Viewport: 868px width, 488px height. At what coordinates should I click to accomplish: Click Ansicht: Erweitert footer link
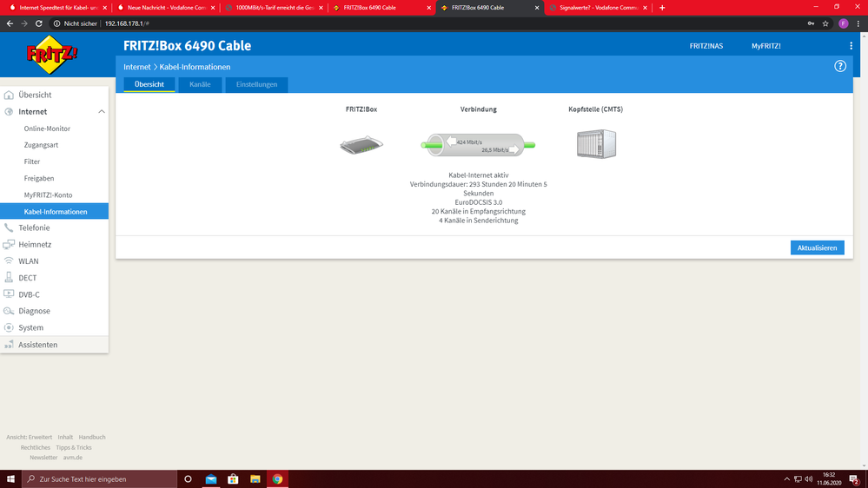pos(30,437)
